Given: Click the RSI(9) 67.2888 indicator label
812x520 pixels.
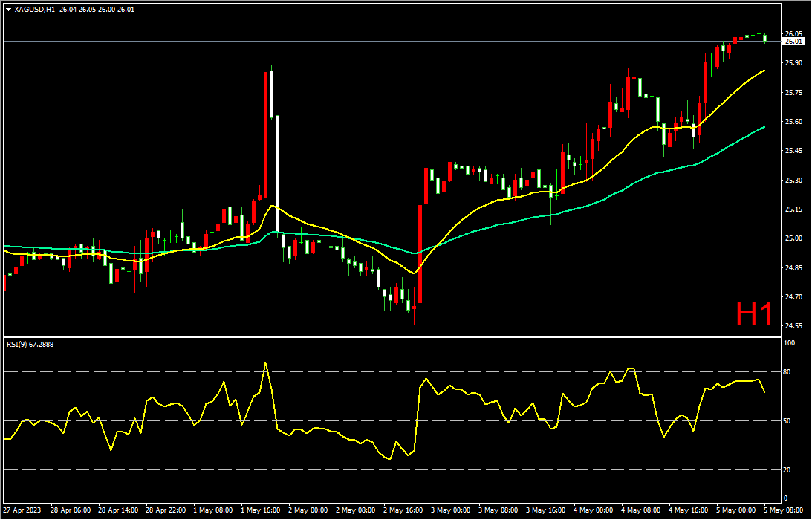Looking at the screenshot, I should [x=30, y=345].
